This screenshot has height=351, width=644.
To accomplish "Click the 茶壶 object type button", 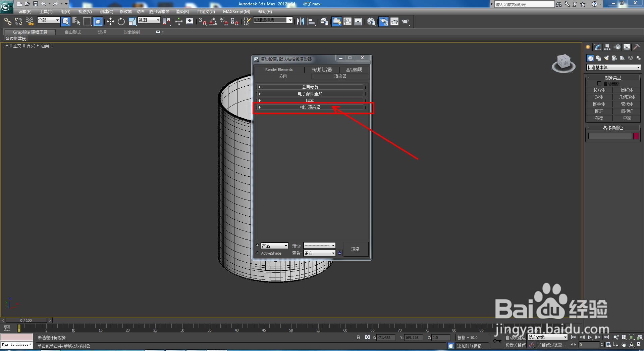I will [599, 118].
